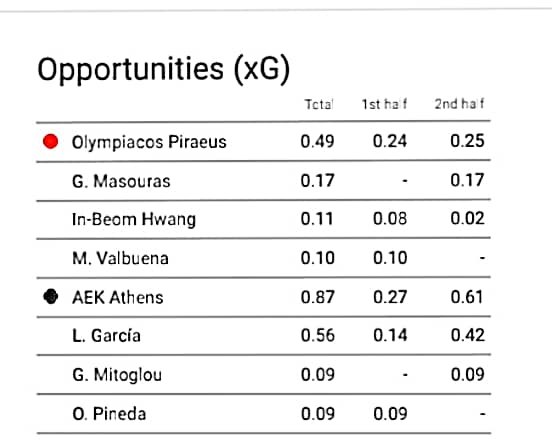
Task: Click player name In-Beom Hwang
Action: (134, 220)
